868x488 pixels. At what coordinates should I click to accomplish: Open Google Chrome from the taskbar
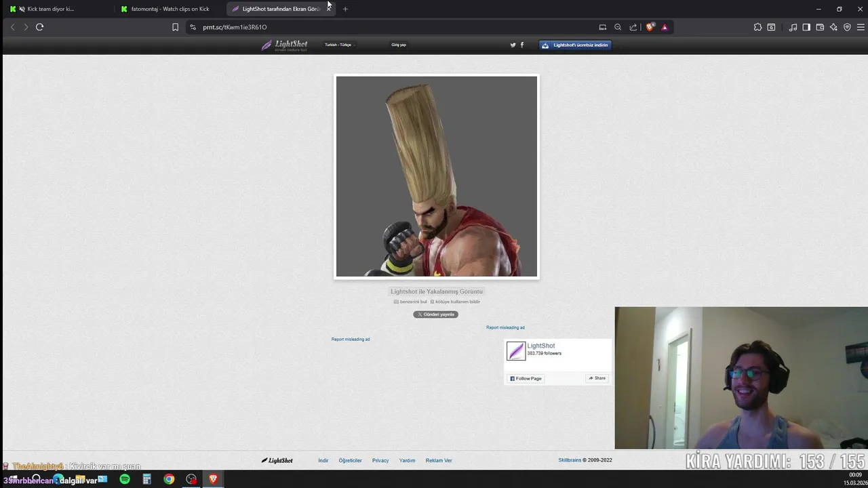[x=169, y=479]
